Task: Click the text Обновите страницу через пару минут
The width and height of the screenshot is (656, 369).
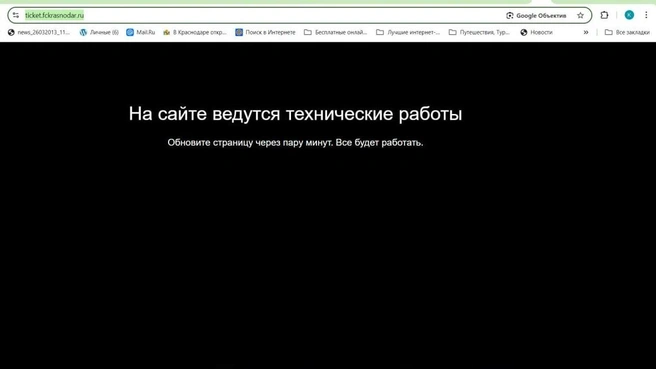Action: tap(250, 143)
